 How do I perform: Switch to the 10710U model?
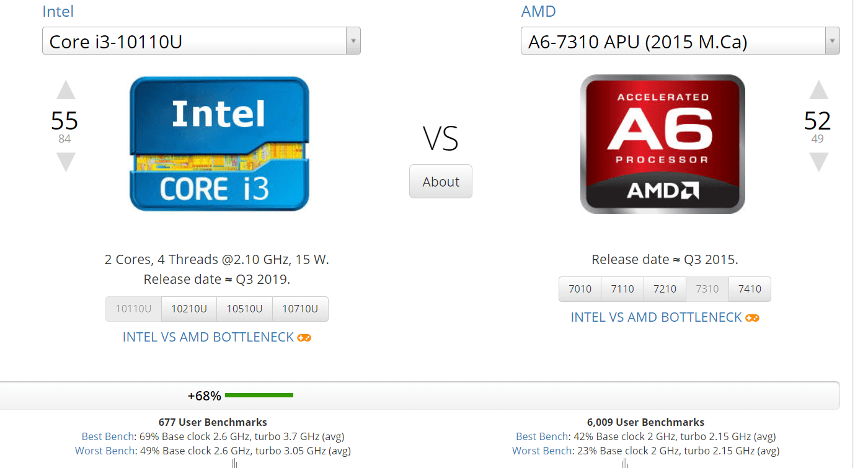300,309
